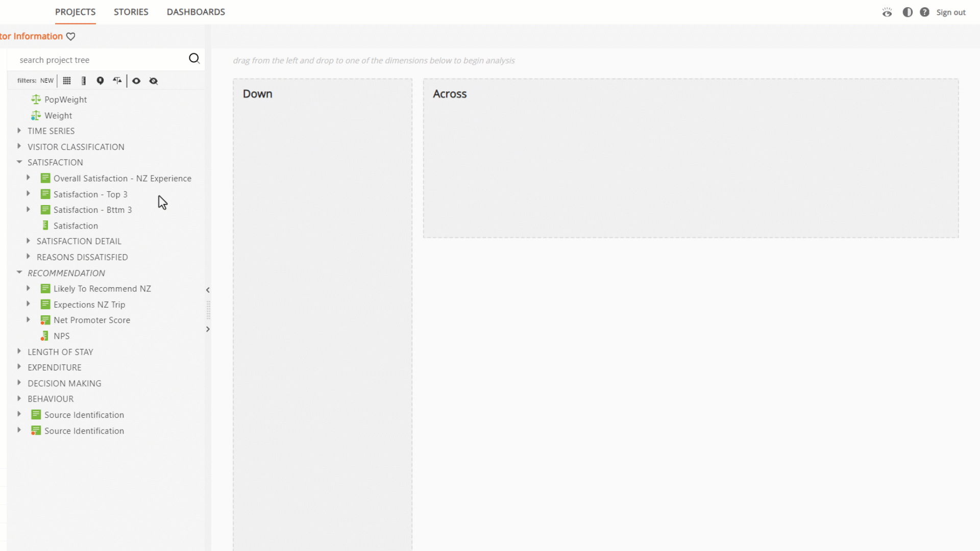
Task: Expand Overall Satisfaction - NZ Experience node
Action: point(28,178)
